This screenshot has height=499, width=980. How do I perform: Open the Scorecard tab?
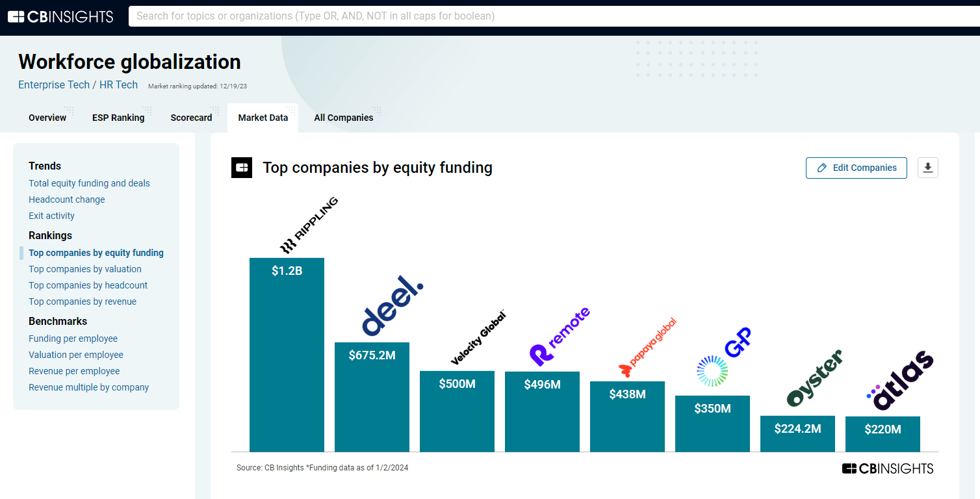[191, 118]
